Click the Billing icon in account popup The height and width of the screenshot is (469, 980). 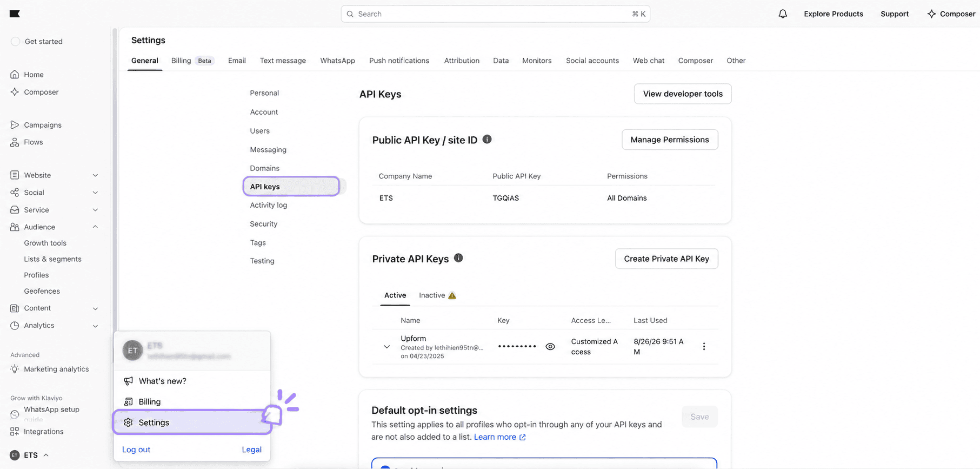tap(128, 401)
